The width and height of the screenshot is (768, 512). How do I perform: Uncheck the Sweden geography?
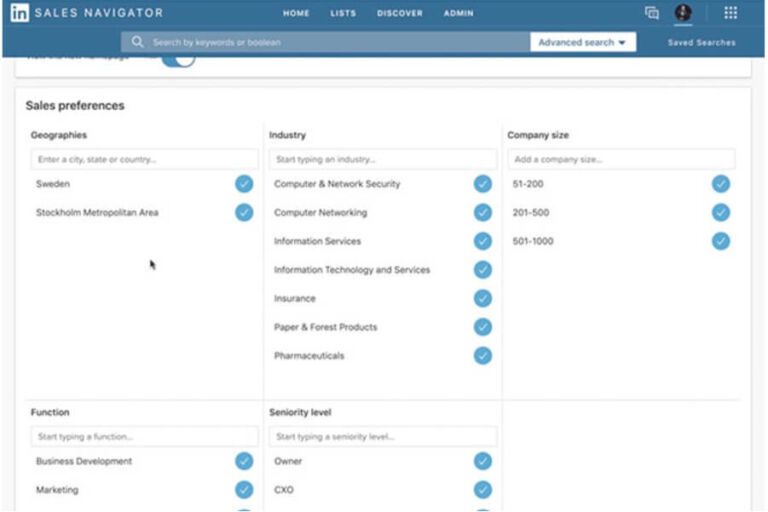[244, 184]
